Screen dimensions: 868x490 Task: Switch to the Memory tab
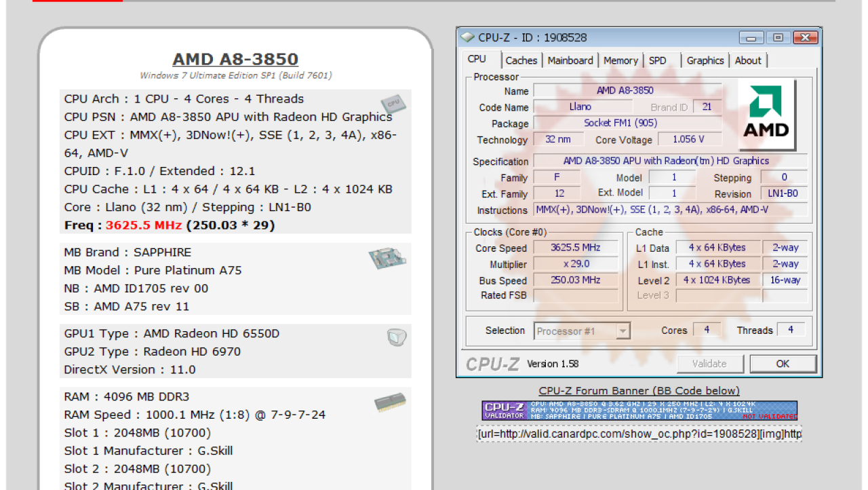tap(620, 60)
